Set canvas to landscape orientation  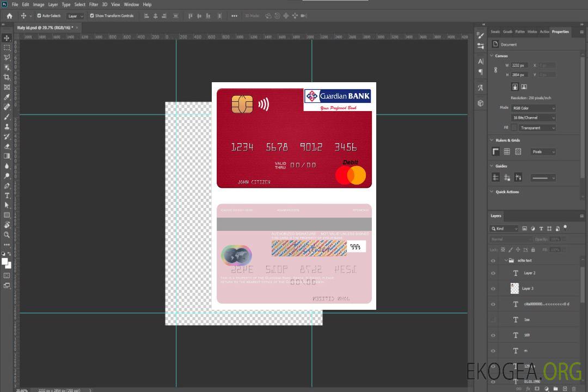524,87
